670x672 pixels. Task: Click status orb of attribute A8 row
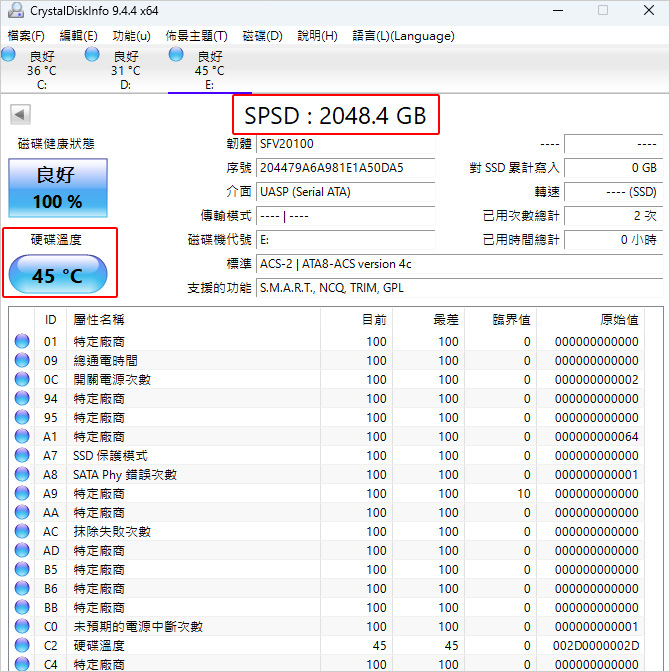22,474
